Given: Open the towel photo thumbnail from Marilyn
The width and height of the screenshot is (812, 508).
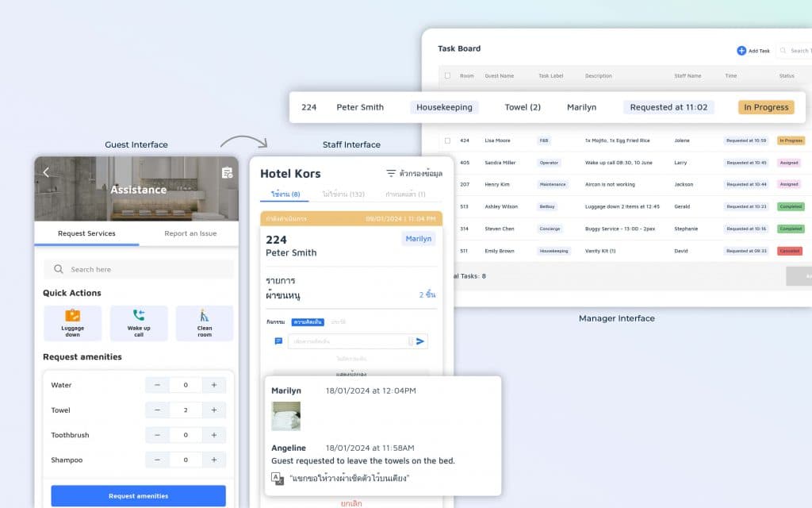Looking at the screenshot, I should coord(285,417).
